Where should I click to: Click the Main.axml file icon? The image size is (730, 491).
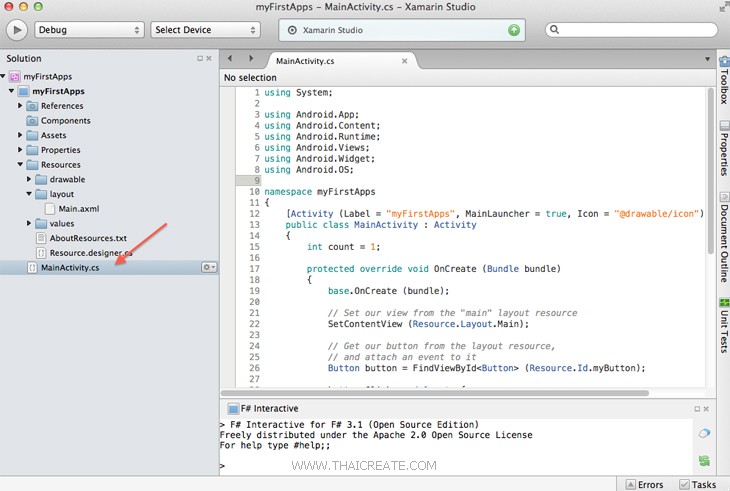point(50,209)
